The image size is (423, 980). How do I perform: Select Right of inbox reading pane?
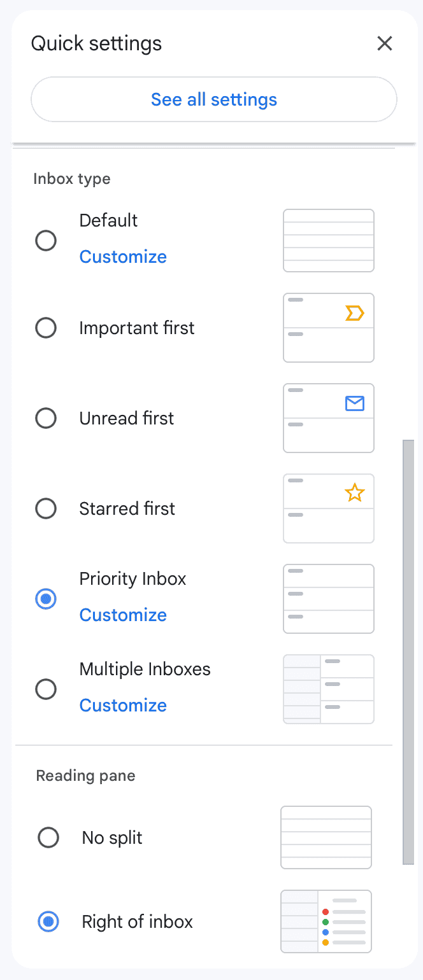48,921
